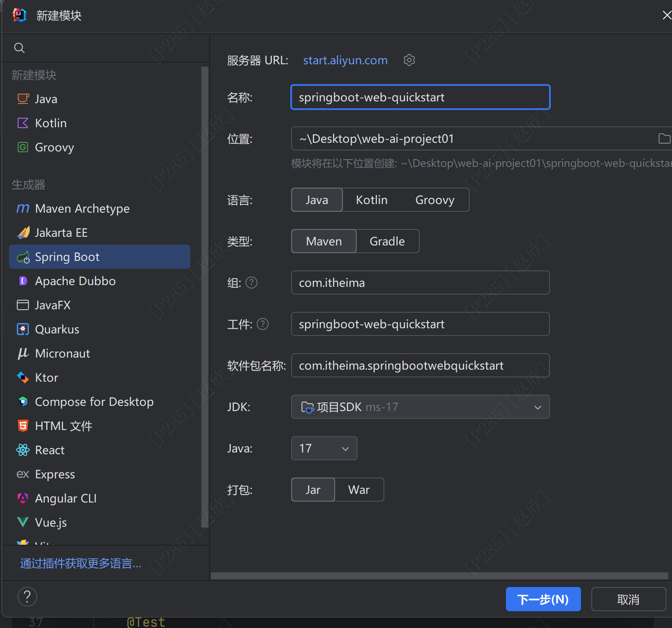Choose Kotlin as the language
Image resolution: width=672 pixels, height=628 pixels.
coord(372,200)
